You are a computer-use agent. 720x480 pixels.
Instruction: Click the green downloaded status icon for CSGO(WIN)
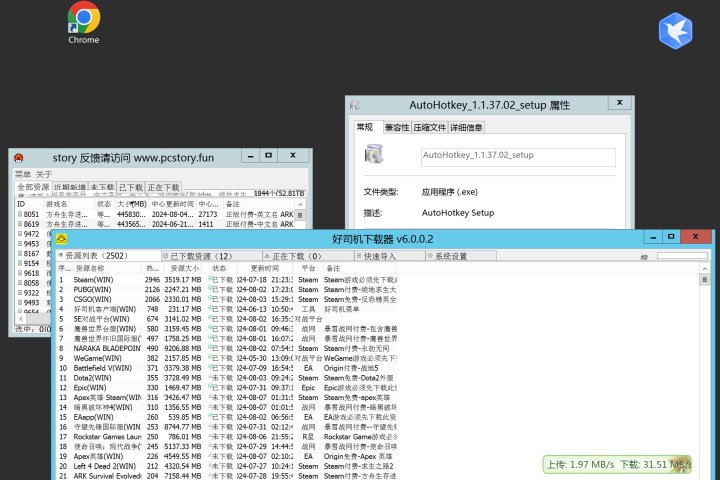[210, 299]
